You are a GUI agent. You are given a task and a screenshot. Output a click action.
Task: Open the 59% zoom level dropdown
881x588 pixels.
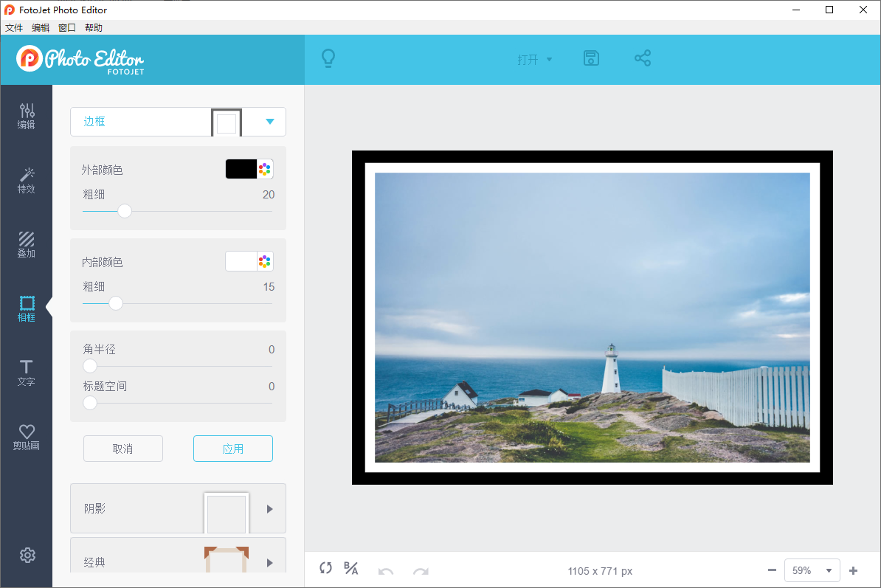tap(812, 570)
